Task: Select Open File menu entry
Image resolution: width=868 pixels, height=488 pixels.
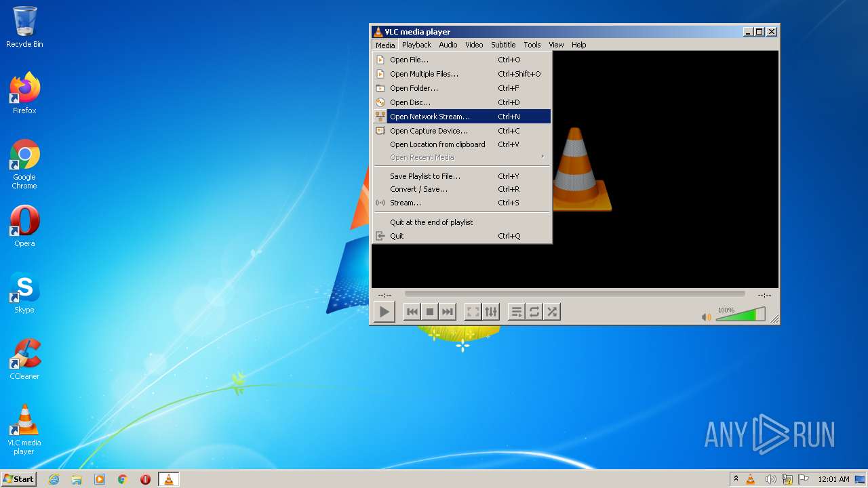Action: [462, 60]
